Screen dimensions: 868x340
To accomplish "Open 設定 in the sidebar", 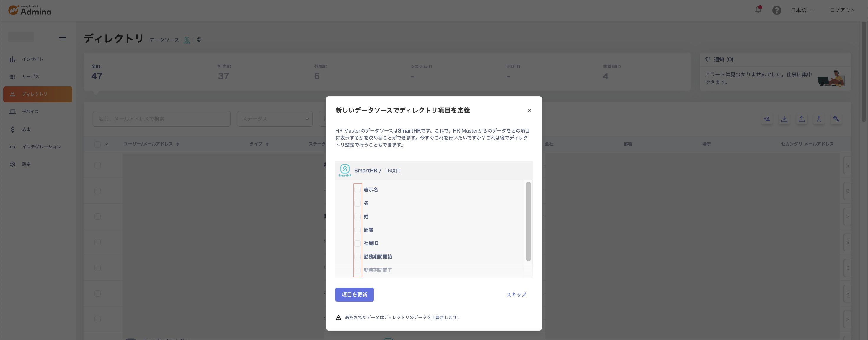I will [38, 164].
